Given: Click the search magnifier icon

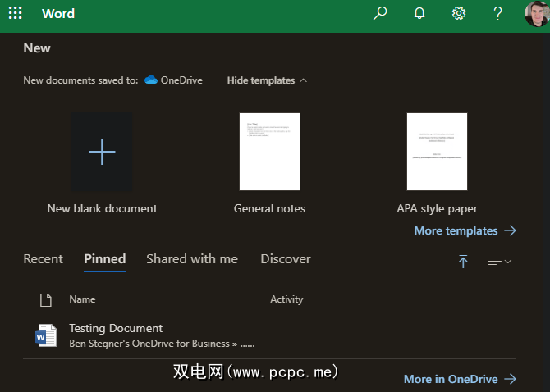Looking at the screenshot, I should click(380, 14).
